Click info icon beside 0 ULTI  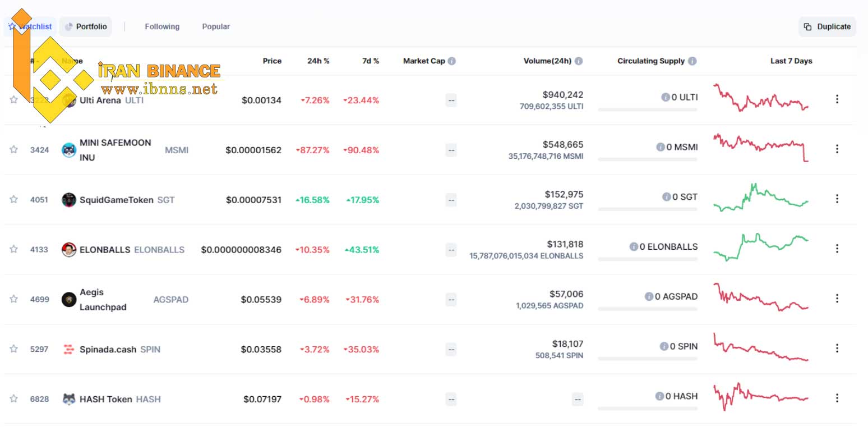tap(666, 97)
